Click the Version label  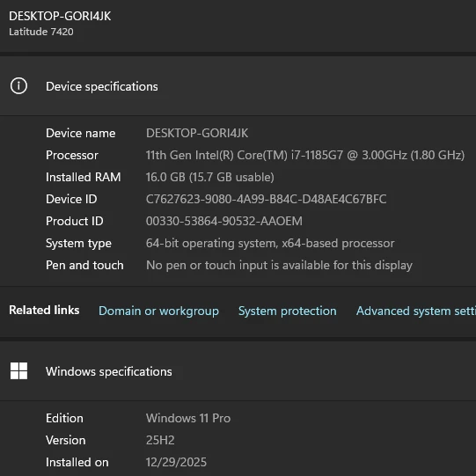66,440
